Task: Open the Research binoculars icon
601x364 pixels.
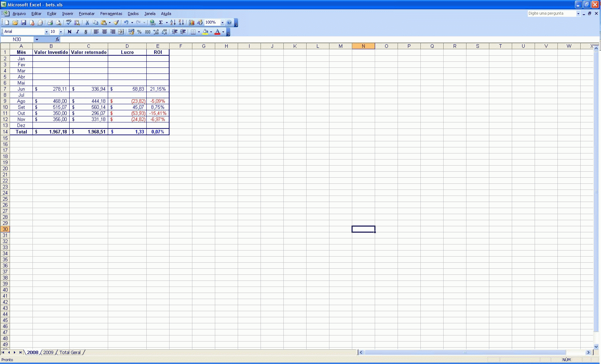Action: [x=77, y=22]
